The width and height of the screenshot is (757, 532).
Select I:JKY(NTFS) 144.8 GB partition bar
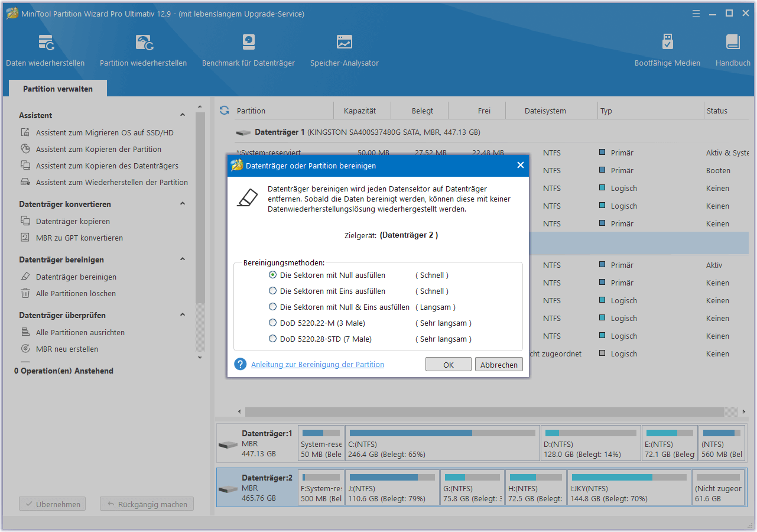(x=629, y=488)
